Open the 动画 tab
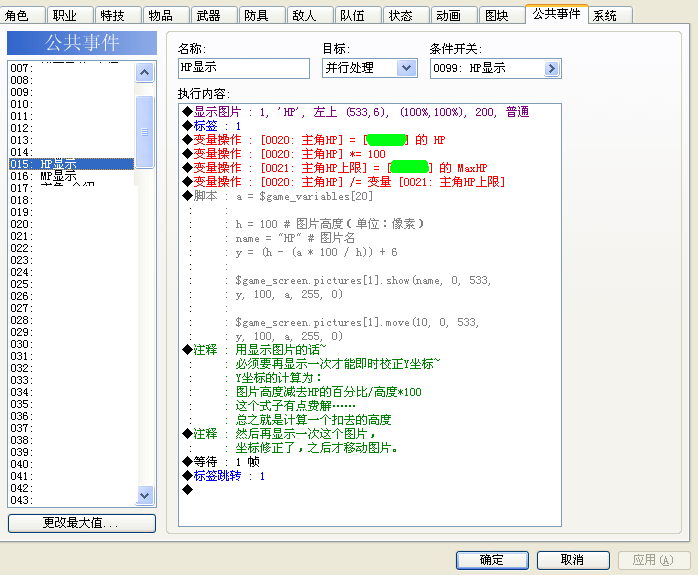The width and height of the screenshot is (698, 575). tap(455, 16)
